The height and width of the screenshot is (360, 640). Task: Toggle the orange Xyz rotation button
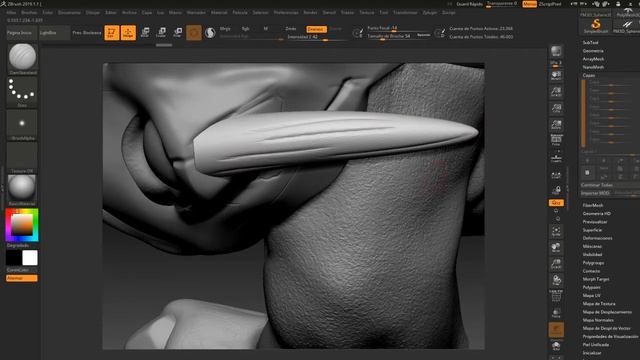coord(556,203)
